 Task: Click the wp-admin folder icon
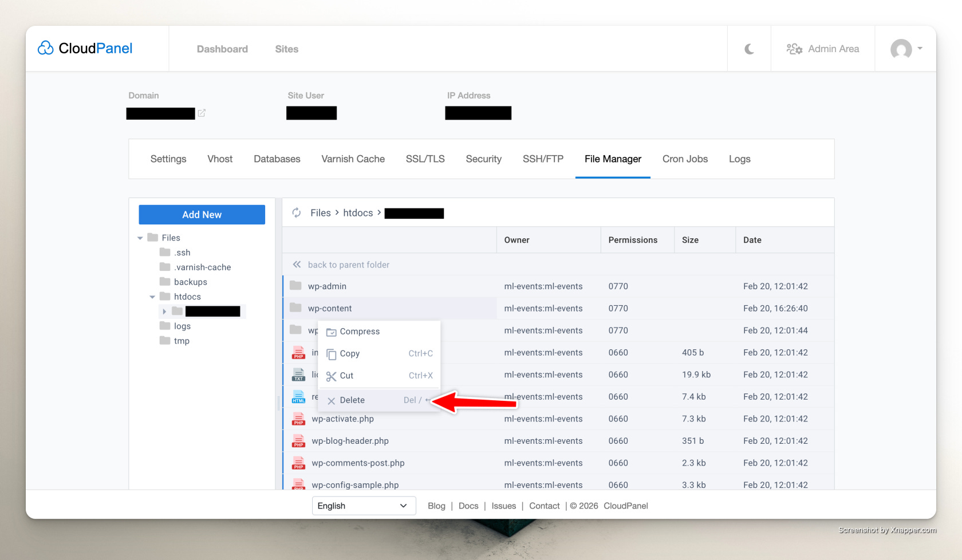(295, 286)
